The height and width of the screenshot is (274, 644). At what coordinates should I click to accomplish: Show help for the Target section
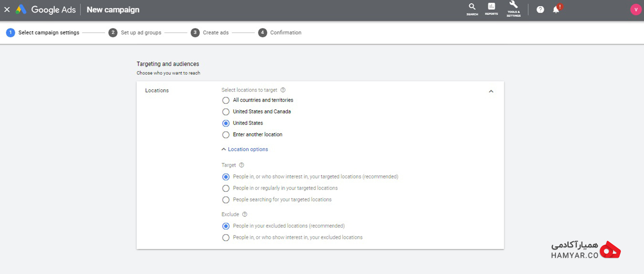[241, 165]
